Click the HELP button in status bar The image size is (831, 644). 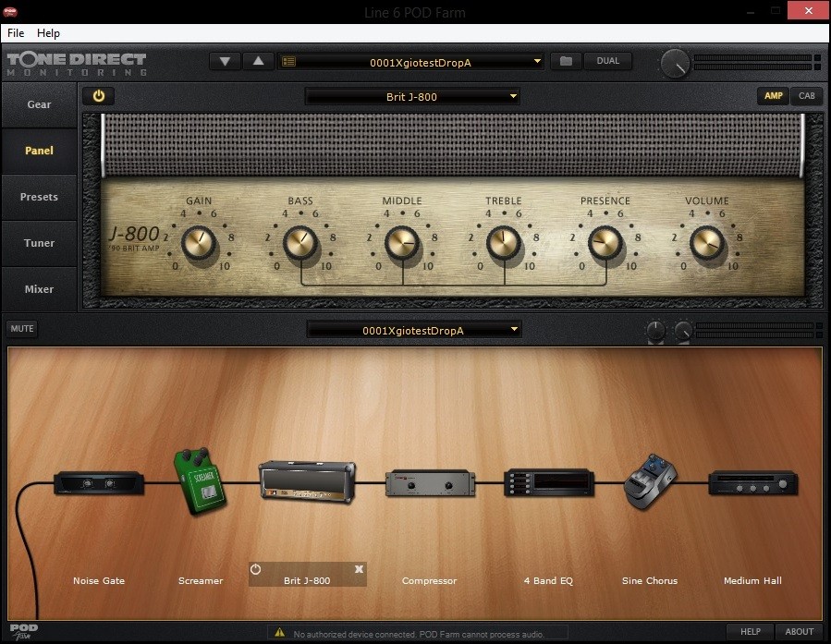pos(750,631)
